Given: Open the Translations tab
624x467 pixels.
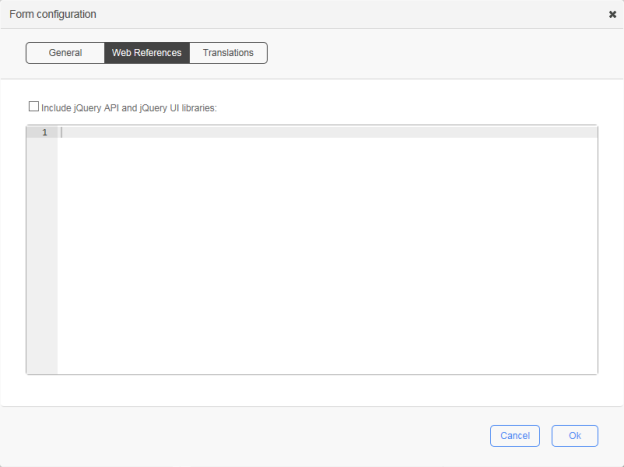Looking at the screenshot, I should 228,53.
